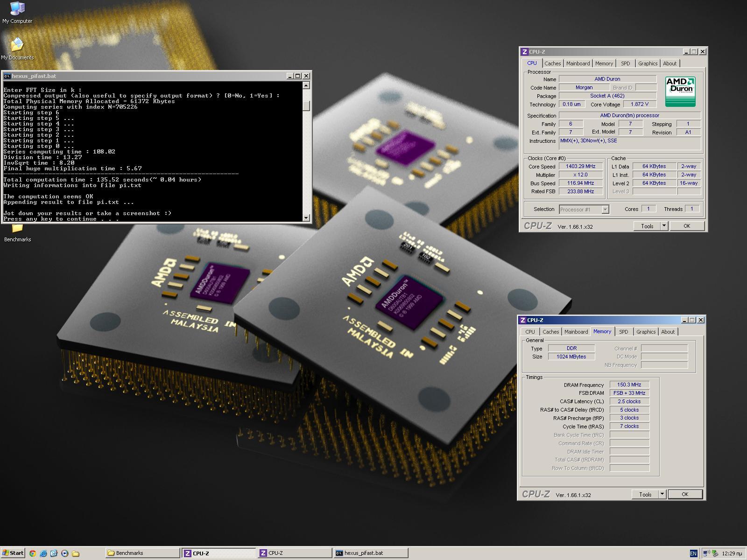Click the Package Socket A (462) field
Screen dimensions: 747x560
pyautogui.click(x=607, y=96)
